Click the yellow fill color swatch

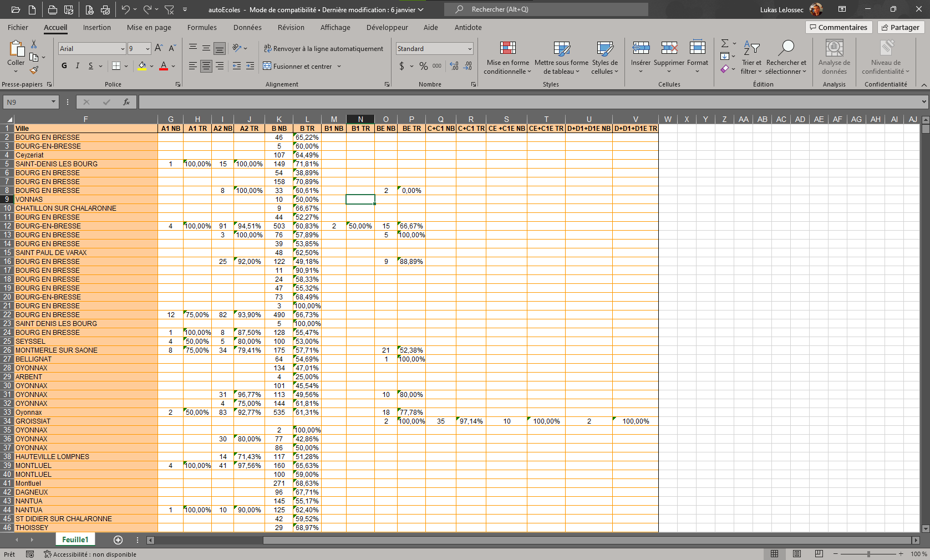coord(142,66)
